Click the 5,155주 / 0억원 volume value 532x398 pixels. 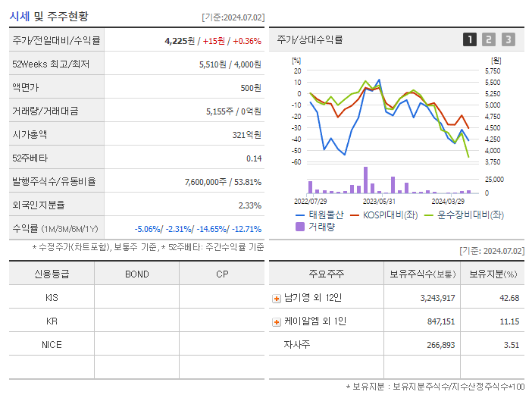tap(233, 111)
